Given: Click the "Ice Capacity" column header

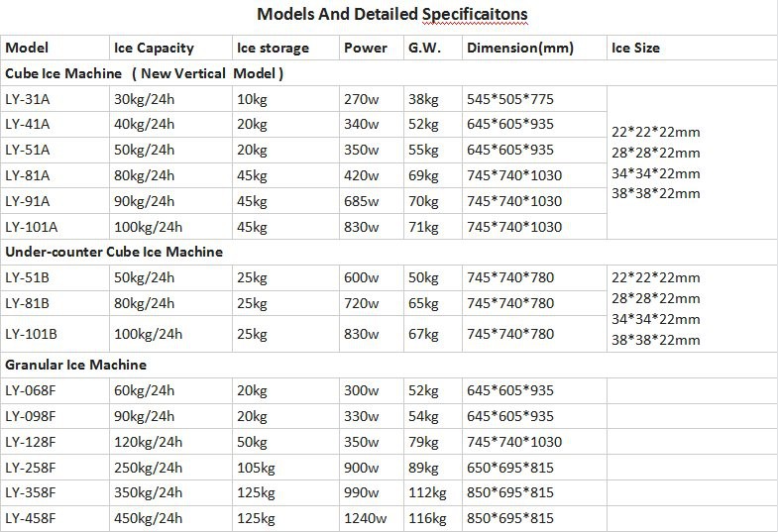Looking at the screenshot, I should 155,49.
